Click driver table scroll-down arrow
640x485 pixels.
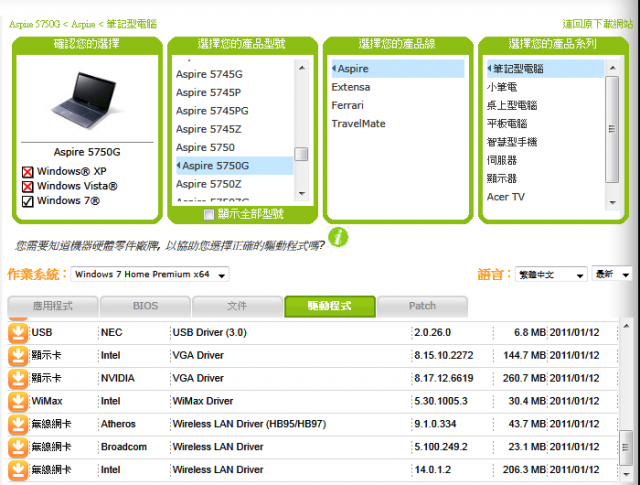tap(626, 474)
